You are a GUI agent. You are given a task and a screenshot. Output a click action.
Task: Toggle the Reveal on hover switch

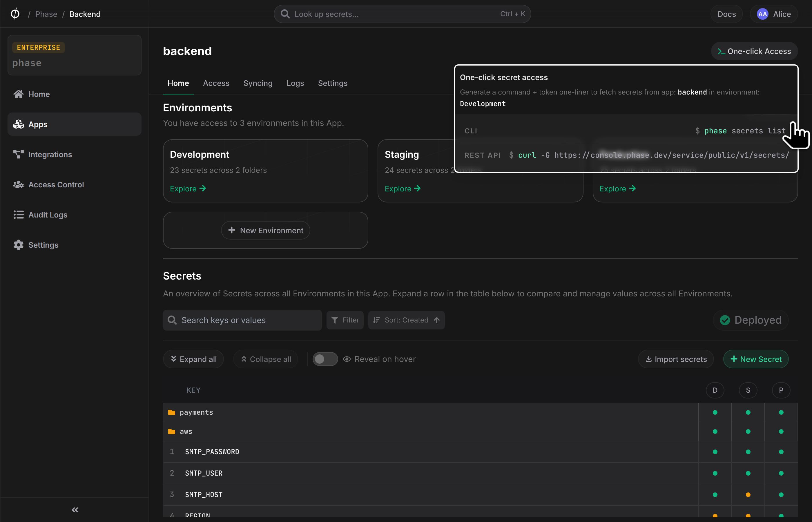[325, 359]
